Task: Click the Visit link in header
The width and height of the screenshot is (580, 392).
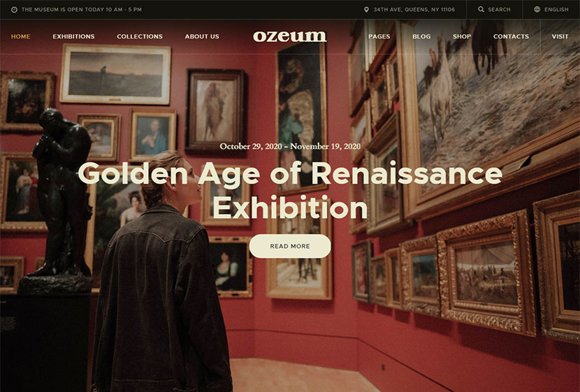Action: [560, 36]
